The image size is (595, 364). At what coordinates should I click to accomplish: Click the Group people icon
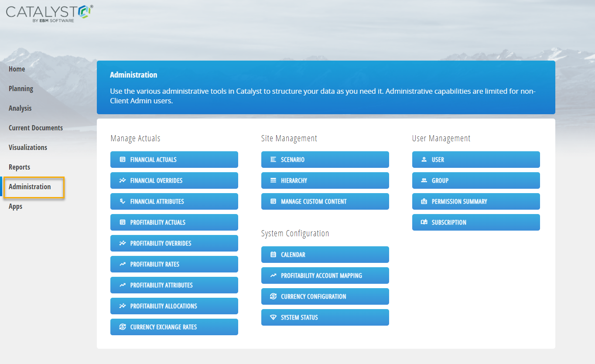coord(424,180)
